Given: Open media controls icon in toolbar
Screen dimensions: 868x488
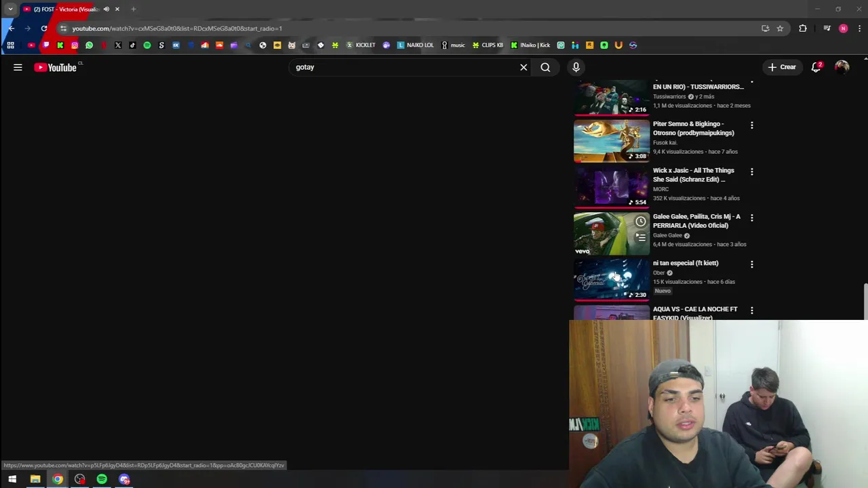Looking at the screenshot, I should tap(827, 28).
